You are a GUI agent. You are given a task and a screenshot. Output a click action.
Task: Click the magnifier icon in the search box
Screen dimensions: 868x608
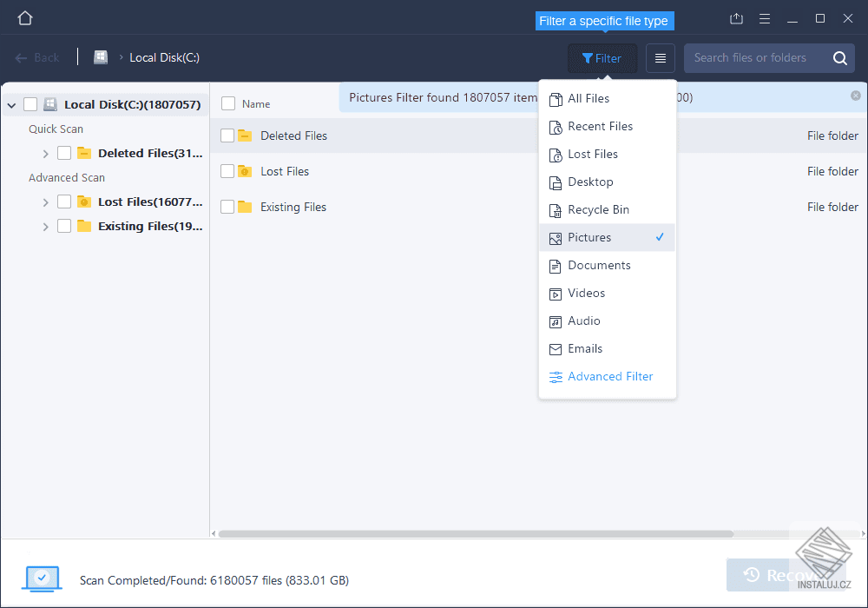tap(840, 57)
